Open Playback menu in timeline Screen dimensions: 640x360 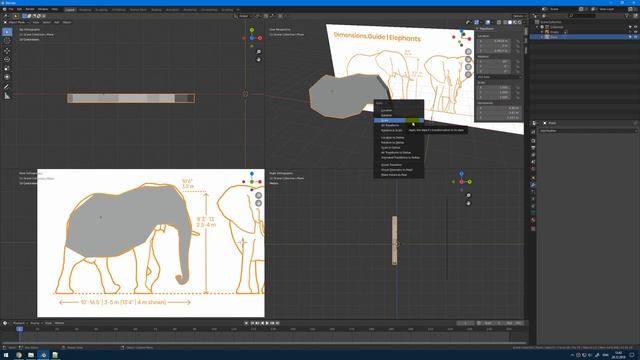(19, 323)
